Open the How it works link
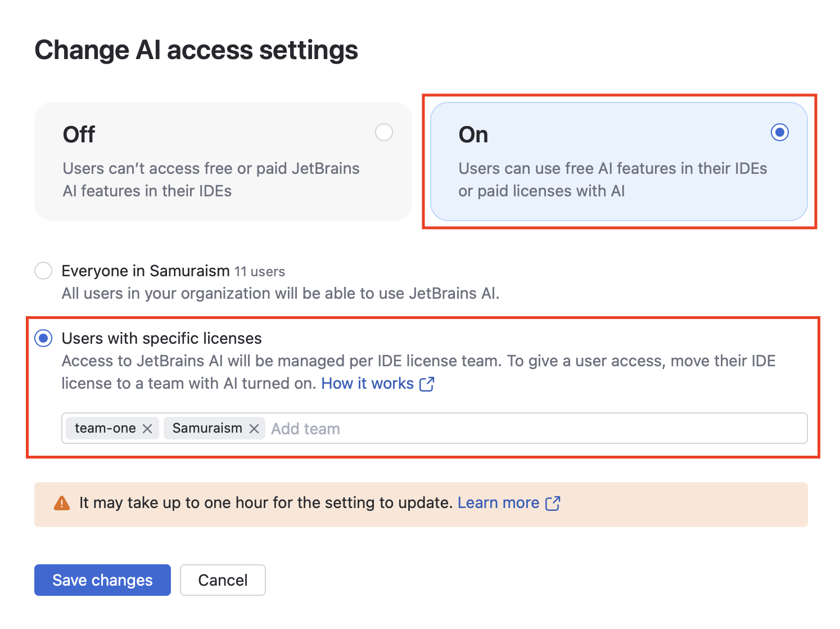 [367, 384]
